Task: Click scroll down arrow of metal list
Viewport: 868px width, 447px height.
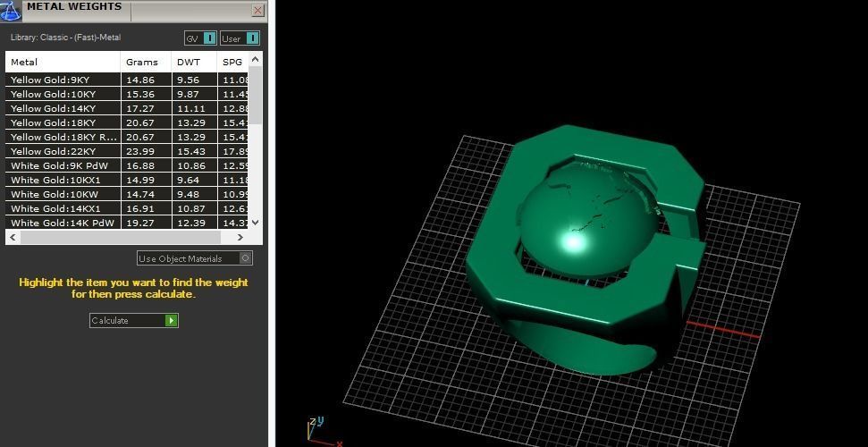Action: click(x=255, y=223)
